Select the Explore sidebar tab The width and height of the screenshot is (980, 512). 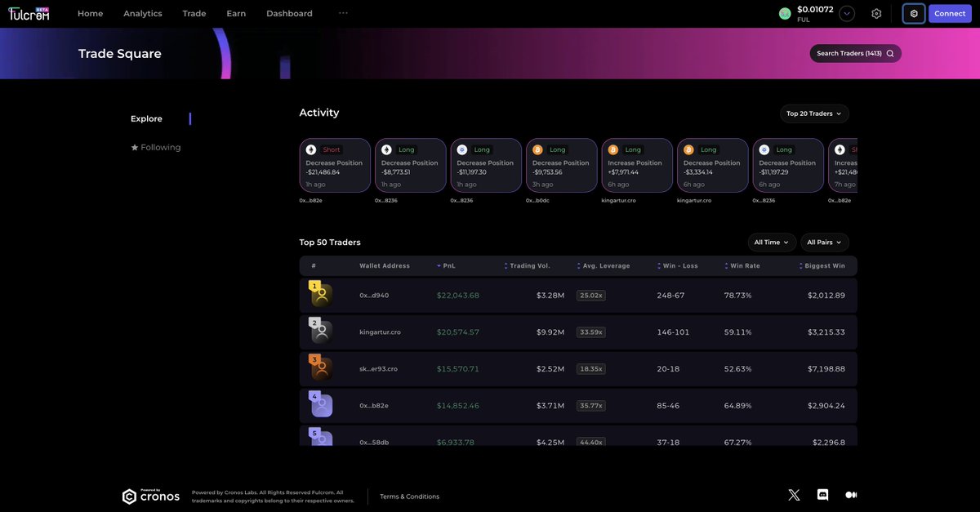pos(146,118)
